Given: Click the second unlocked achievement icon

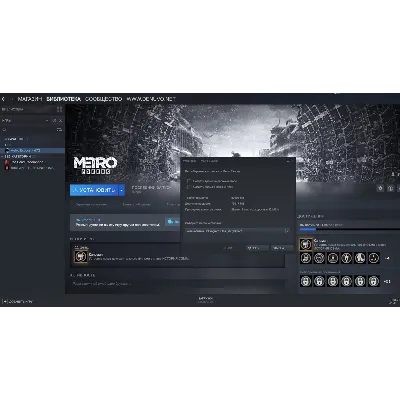Looking at the screenshot, I should 319,258.
